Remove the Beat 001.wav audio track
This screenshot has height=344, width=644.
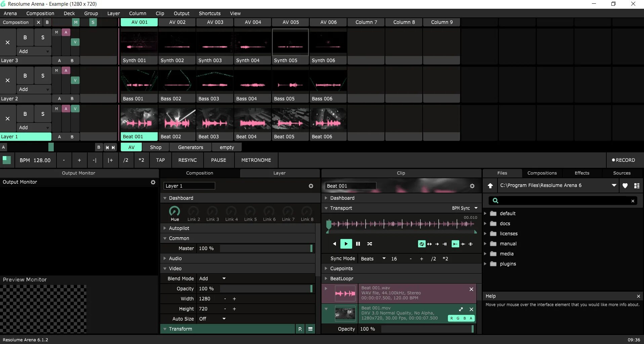(x=471, y=289)
